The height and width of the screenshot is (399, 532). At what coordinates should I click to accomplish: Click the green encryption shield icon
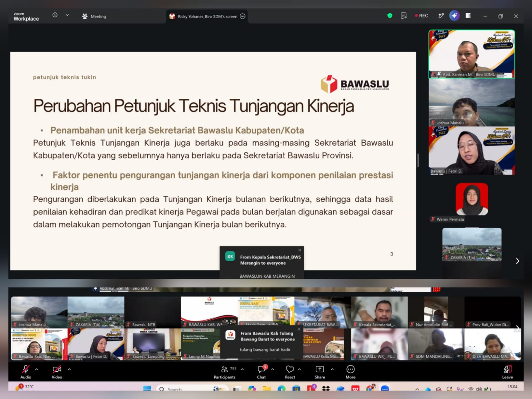[x=390, y=16]
